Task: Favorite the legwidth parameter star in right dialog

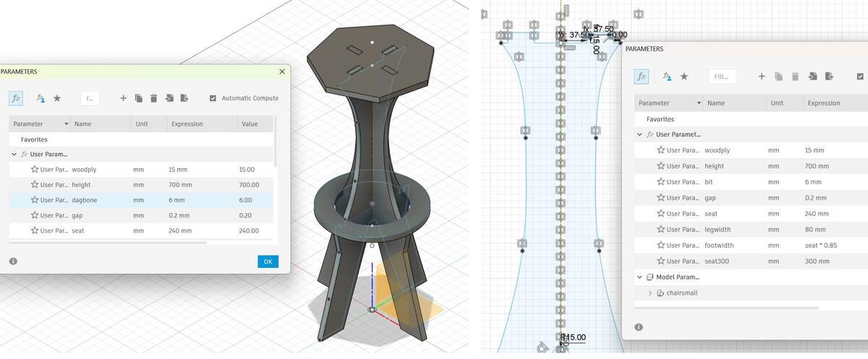Action: [660, 230]
